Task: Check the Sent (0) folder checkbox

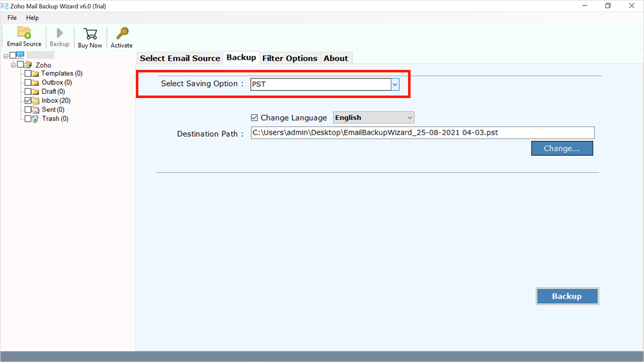Action: 28,110
